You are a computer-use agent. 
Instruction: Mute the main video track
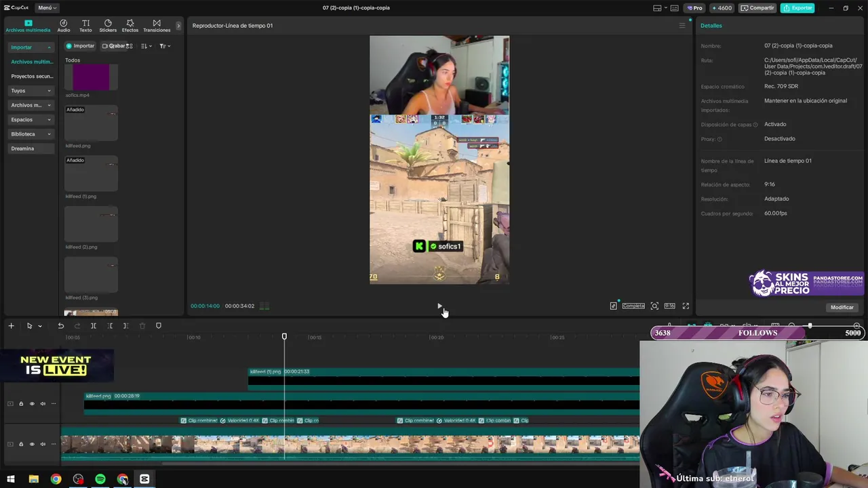coord(43,444)
